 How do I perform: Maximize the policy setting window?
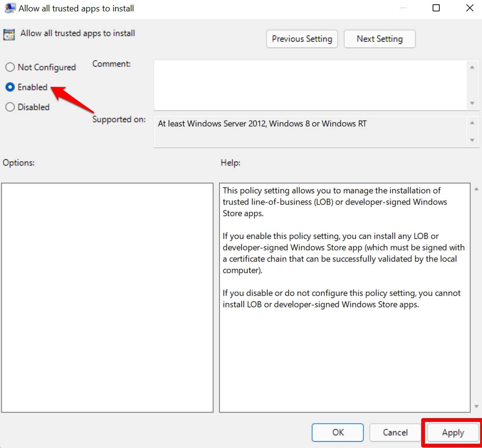coord(436,8)
